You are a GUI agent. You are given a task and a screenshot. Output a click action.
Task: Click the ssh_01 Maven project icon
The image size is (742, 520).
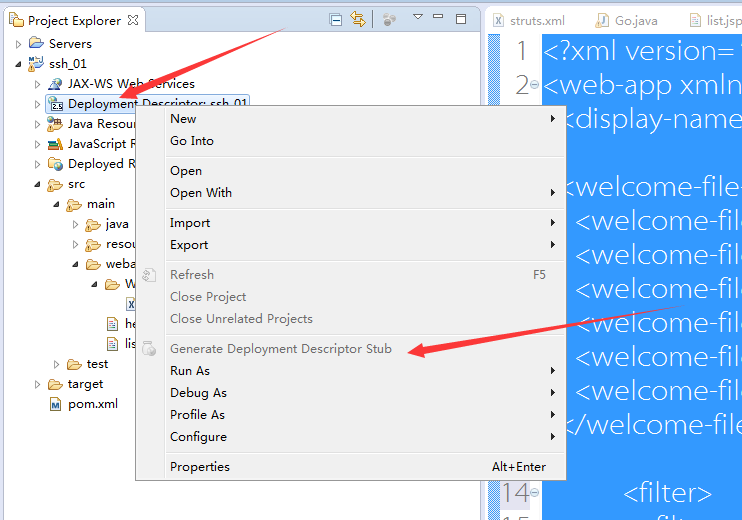pos(36,63)
